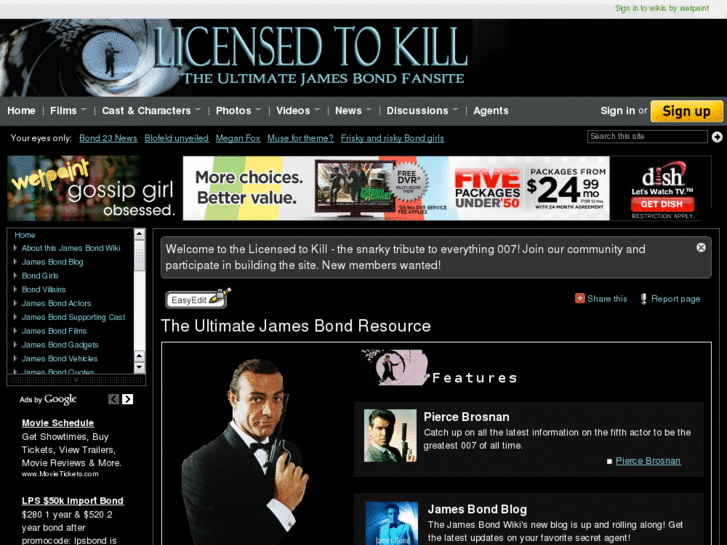727x545 pixels.
Task: Expand the James Bond Vehicles arrow
Action: (x=15, y=359)
